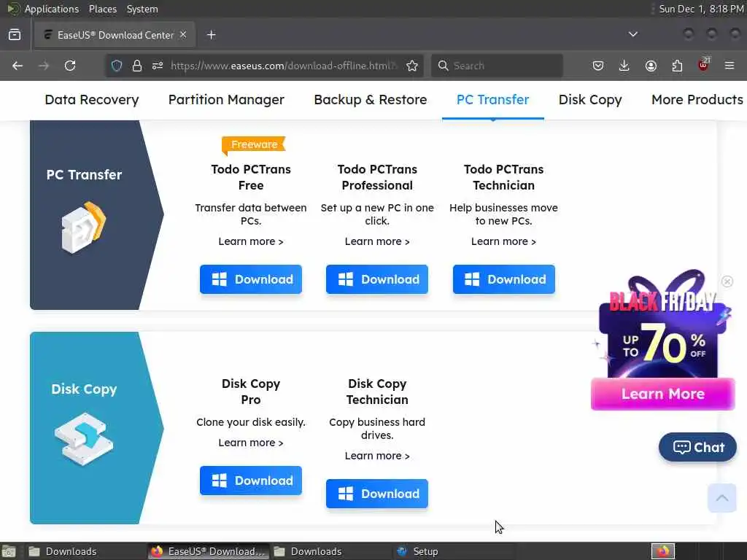Click the browser back arrow

pos(18,66)
